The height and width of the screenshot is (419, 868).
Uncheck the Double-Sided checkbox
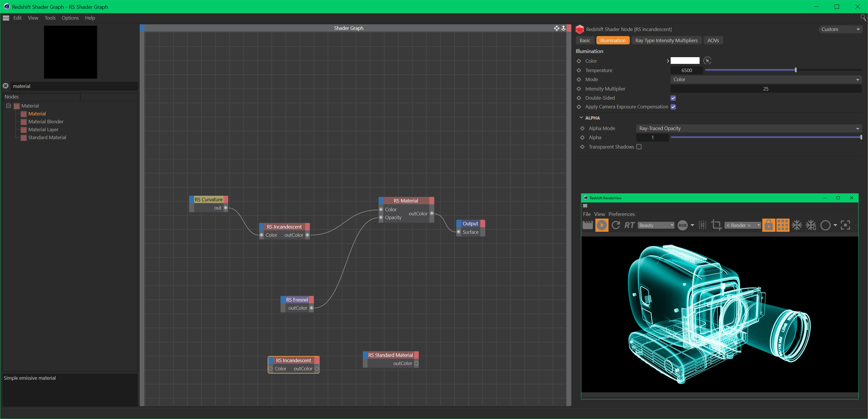pyautogui.click(x=673, y=98)
